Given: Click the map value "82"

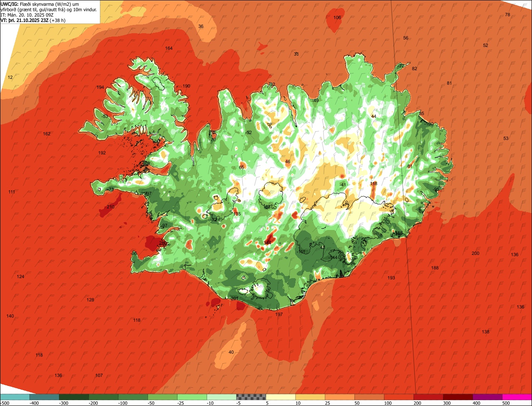Looking at the screenshot, I should 414,68.
